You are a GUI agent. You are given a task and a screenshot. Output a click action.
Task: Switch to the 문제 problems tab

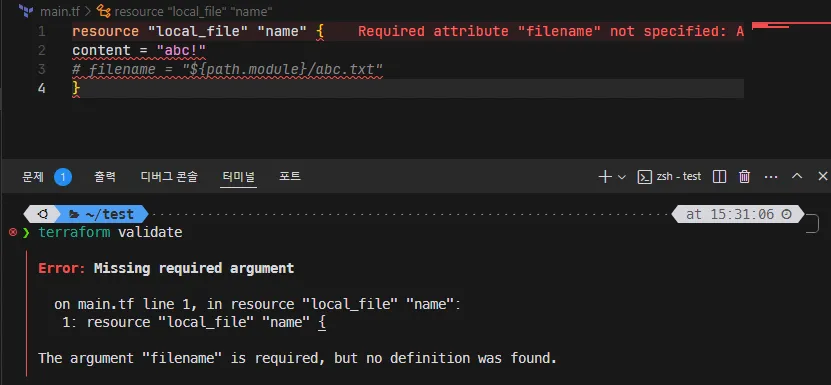point(33,177)
